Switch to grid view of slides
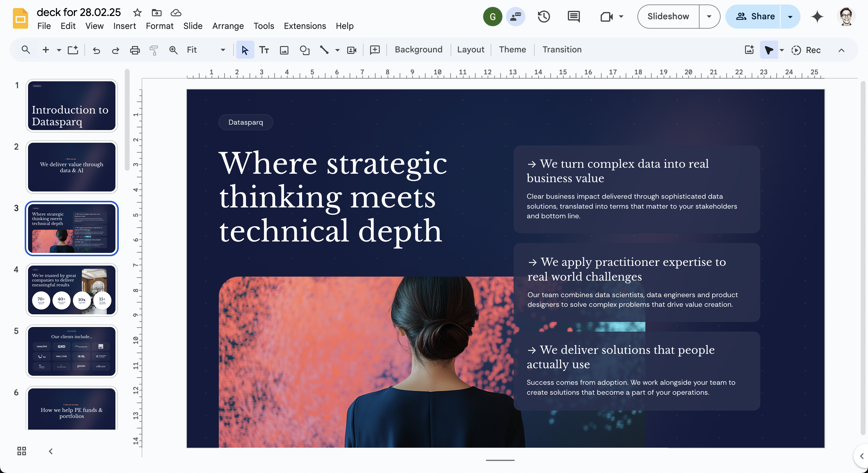The image size is (868, 473). pyautogui.click(x=22, y=451)
